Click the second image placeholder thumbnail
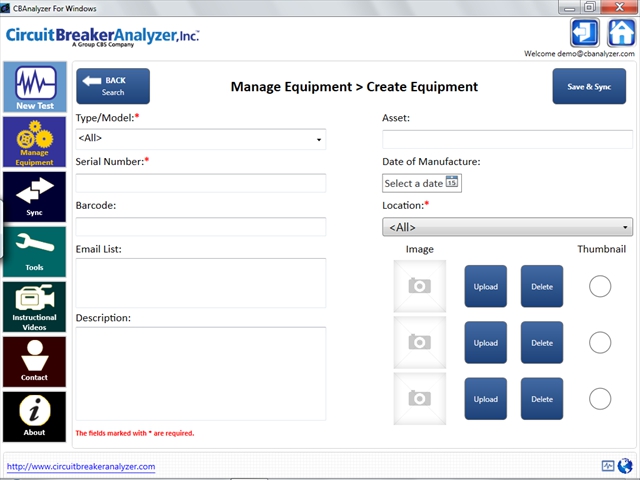This screenshot has height=480, width=640. pos(420,342)
